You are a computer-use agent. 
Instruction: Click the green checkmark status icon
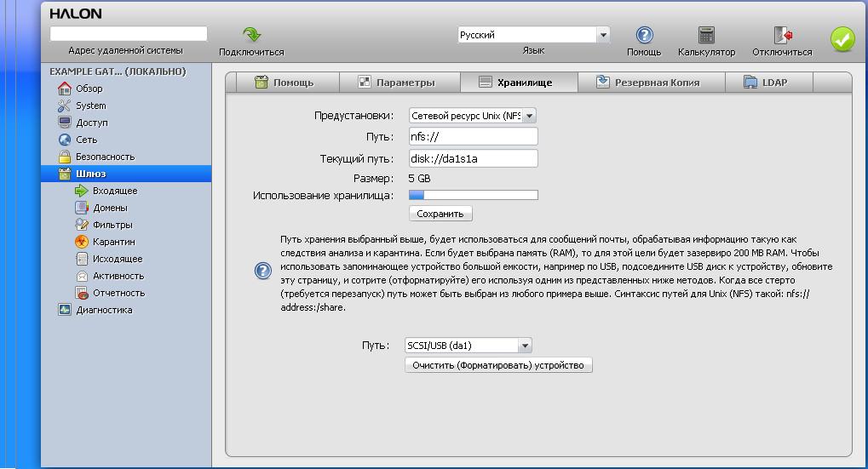[842, 39]
